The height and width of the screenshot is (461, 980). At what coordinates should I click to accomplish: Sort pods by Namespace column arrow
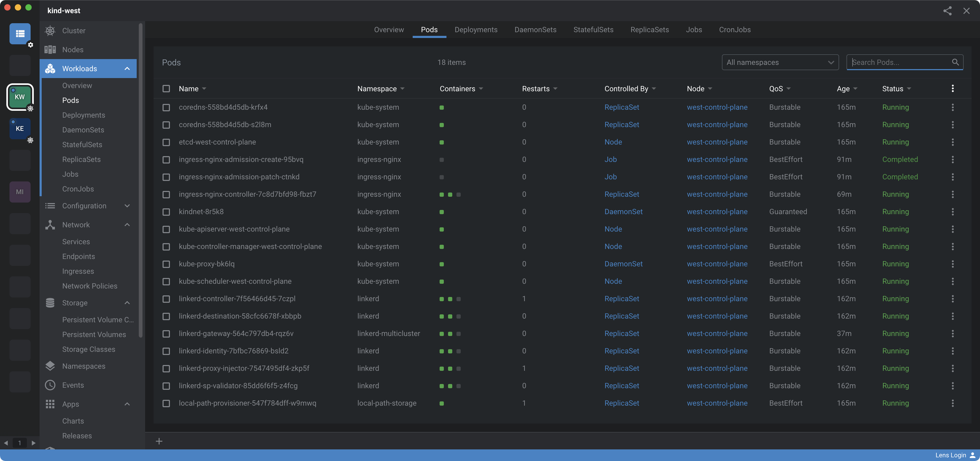click(x=402, y=89)
